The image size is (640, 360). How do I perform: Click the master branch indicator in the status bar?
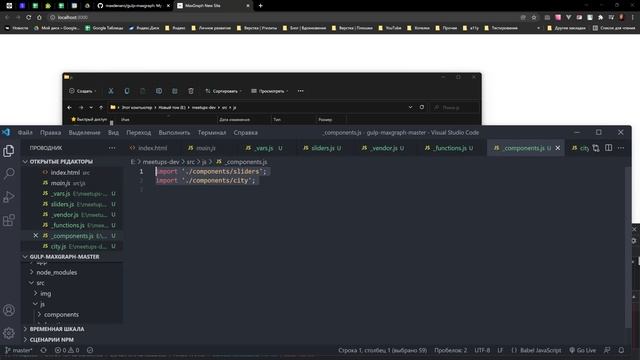point(18,350)
